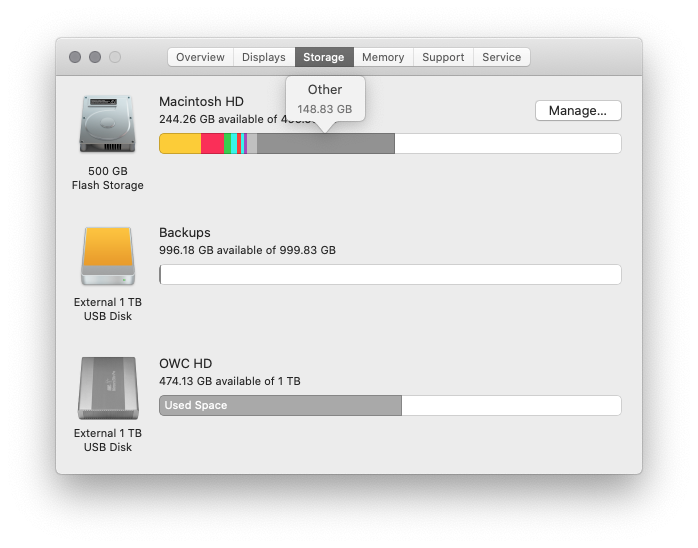Open the Service tab

pos(502,57)
